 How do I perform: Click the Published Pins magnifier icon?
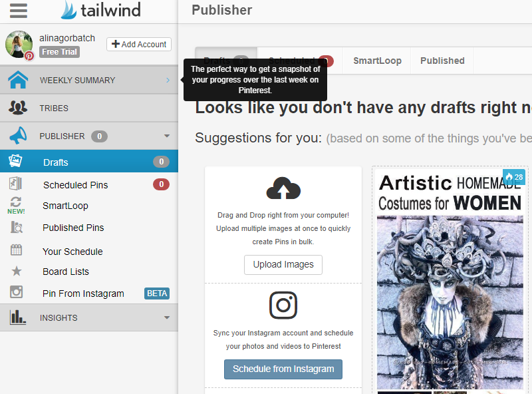[16, 227]
